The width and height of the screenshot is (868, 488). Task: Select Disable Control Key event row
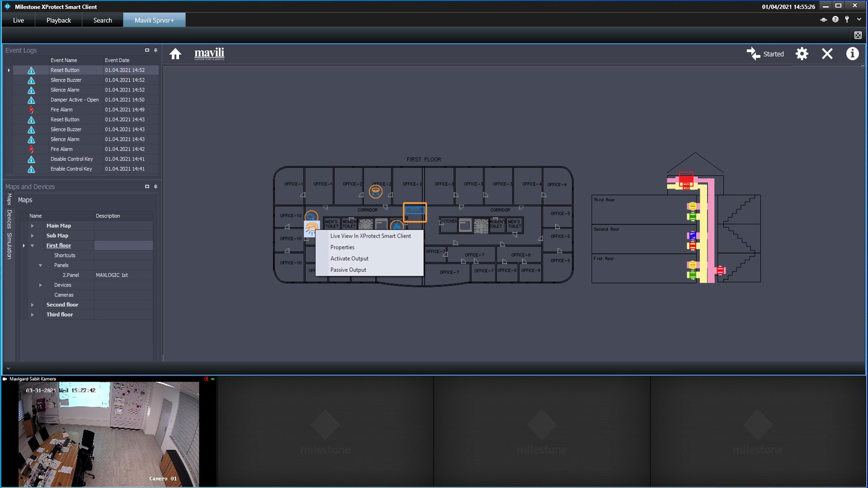coord(86,159)
